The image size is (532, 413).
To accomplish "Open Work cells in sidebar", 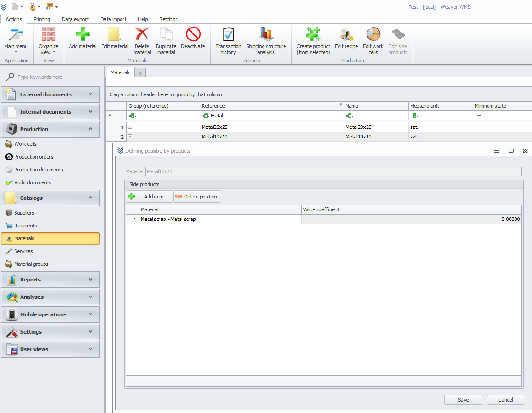I will click(25, 144).
